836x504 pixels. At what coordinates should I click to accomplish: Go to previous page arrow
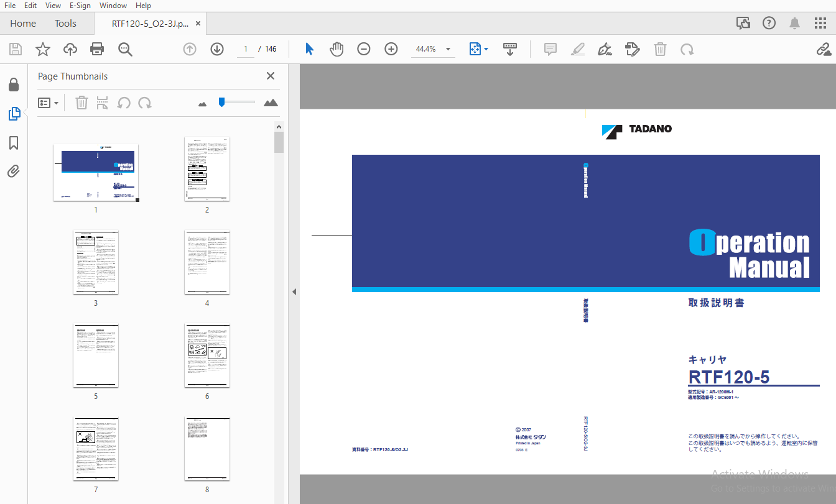tap(190, 49)
